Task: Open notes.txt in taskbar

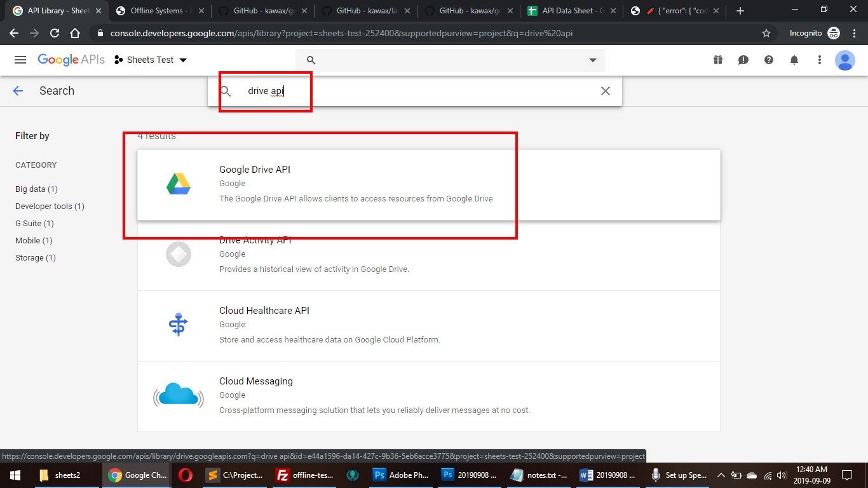Action: tap(538, 475)
